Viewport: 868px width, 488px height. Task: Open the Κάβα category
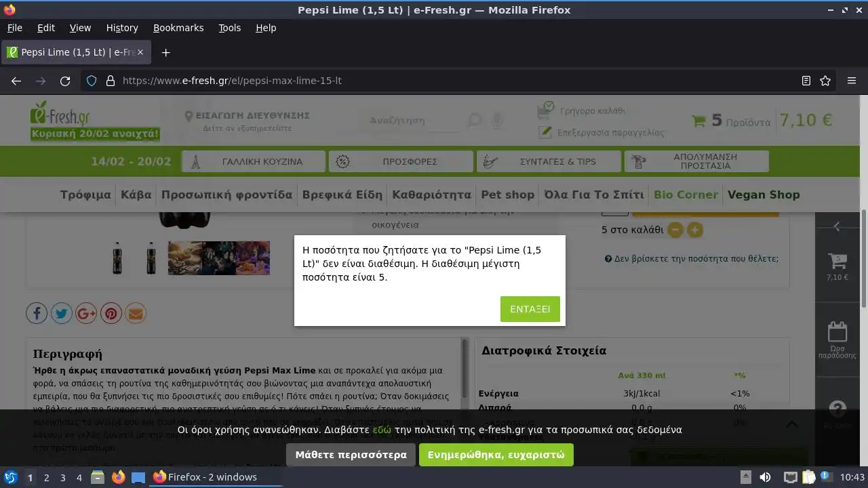136,195
